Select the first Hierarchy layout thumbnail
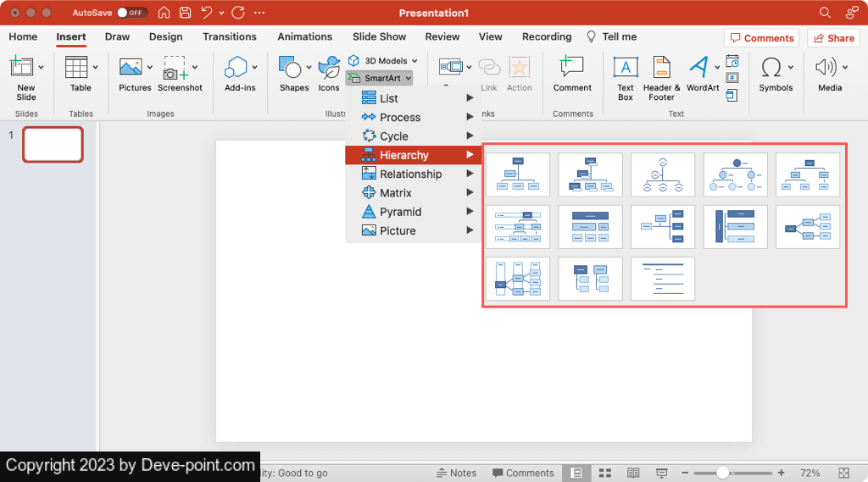 click(518, 175)
